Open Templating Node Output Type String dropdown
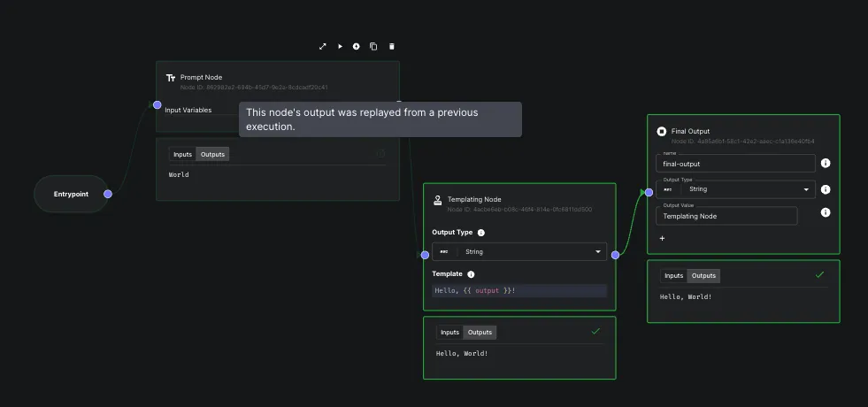This screenshot has height=407, width=868. (x=519, y=252)
